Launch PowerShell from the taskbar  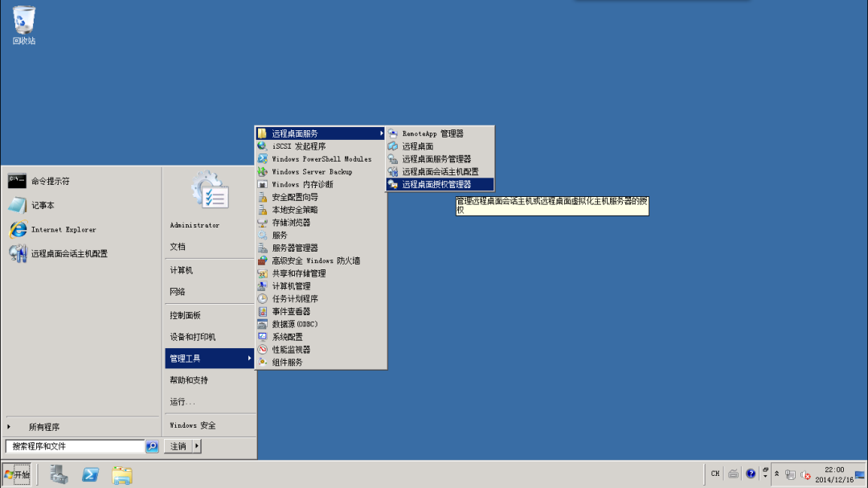[90, 474]
